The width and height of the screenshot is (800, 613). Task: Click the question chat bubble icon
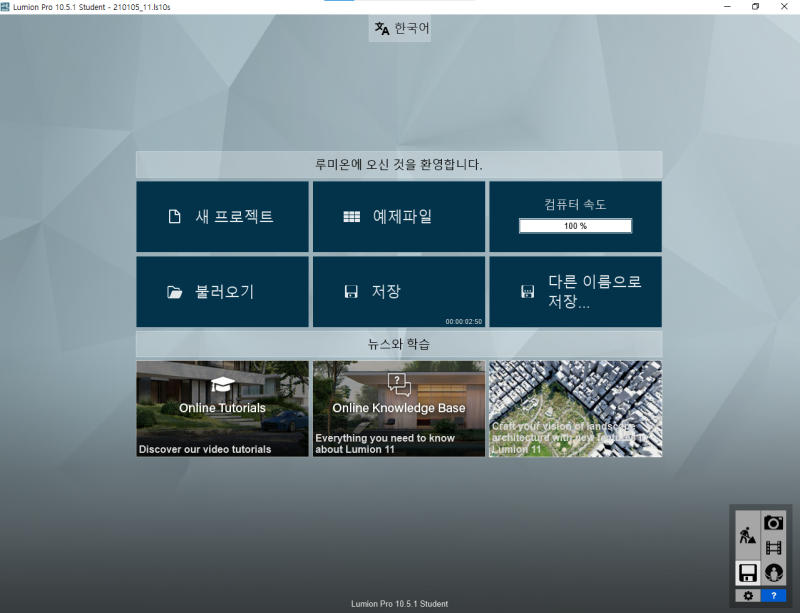tap(399, 384)
